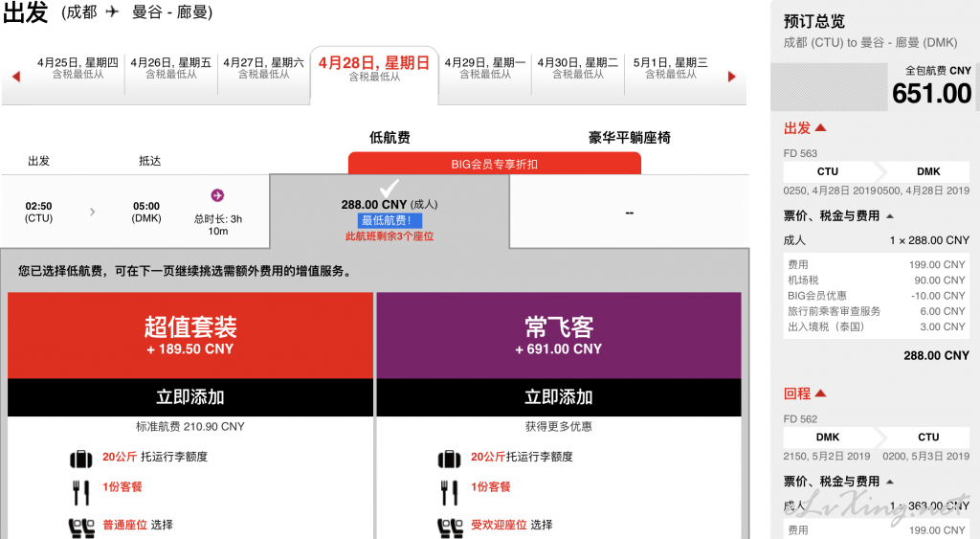
Task: Click the 豪华平躺座椅 column header
Action: 630,138
